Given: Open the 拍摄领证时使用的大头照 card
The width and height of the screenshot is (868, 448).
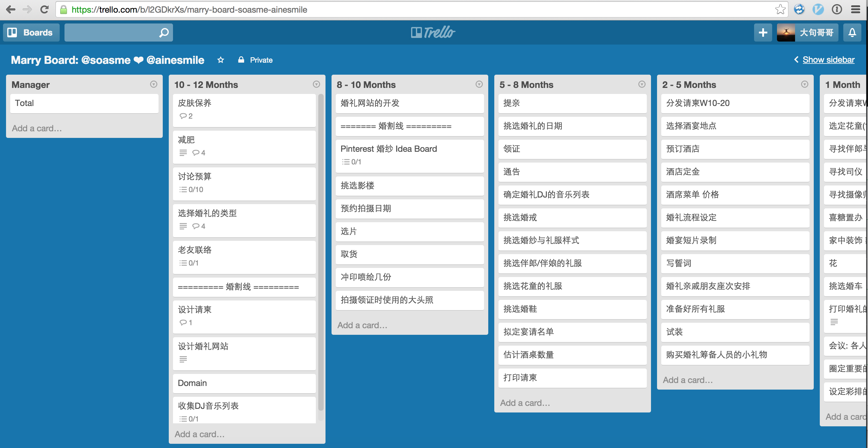Looking at the screenshot, I should coord(410,300).
